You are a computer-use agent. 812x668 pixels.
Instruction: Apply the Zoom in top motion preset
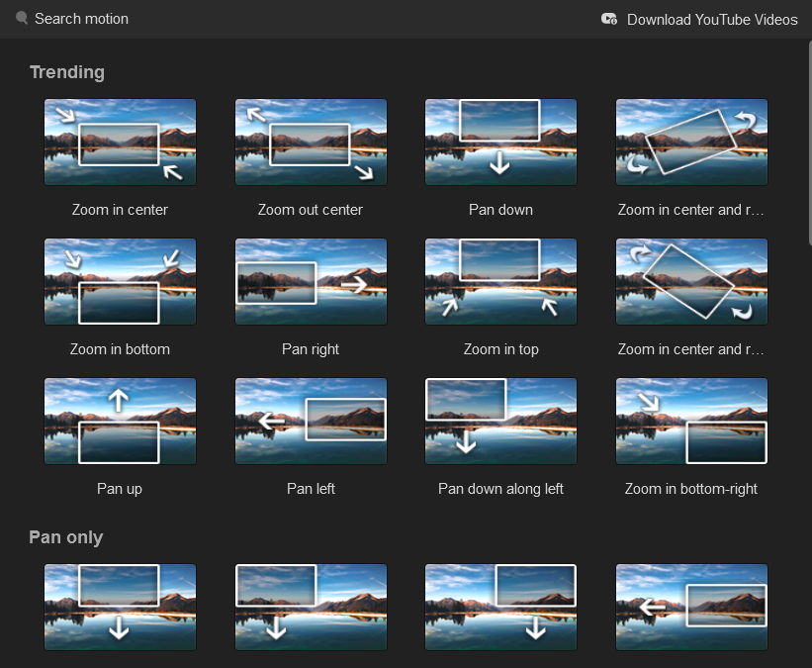click(500, 281)
